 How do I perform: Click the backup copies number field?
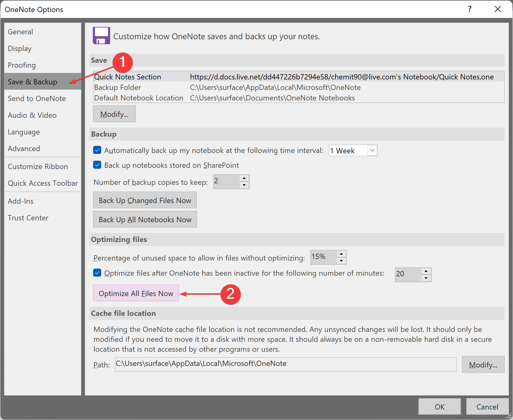point(226,182)
